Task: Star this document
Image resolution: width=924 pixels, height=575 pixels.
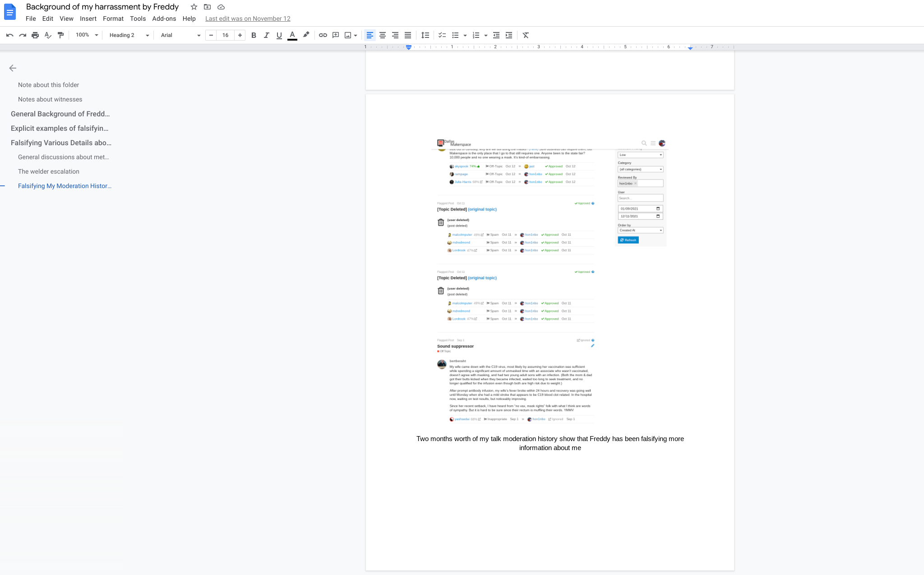Action: coord(194,7)
